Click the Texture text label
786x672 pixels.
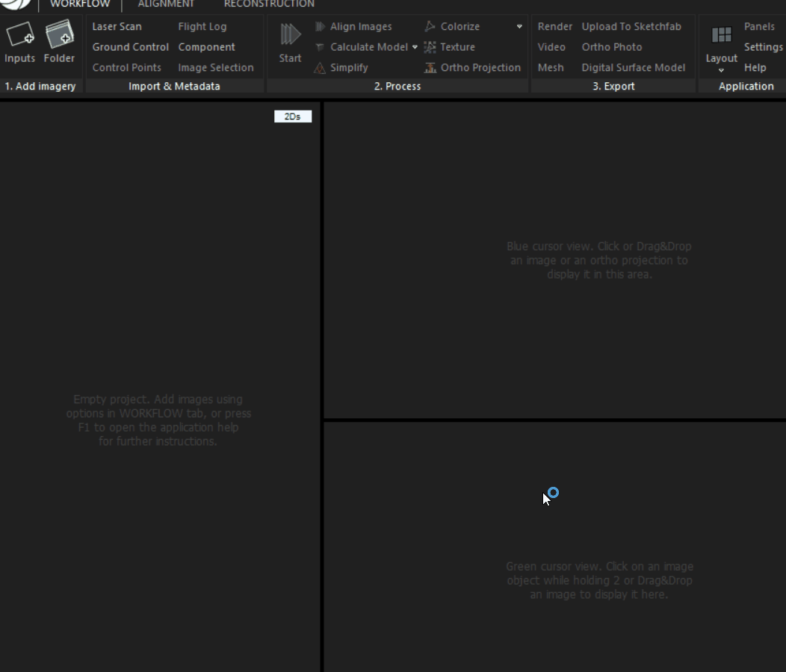point(458,47)
